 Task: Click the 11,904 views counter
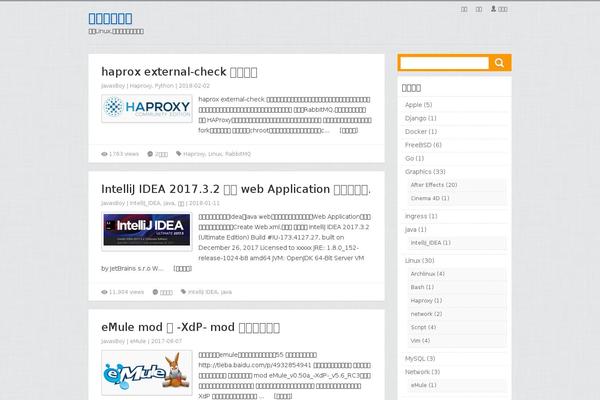[122, 292]
